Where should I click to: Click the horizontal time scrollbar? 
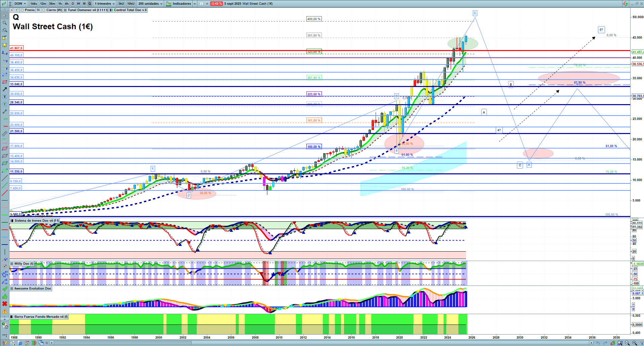click(321, 343)
